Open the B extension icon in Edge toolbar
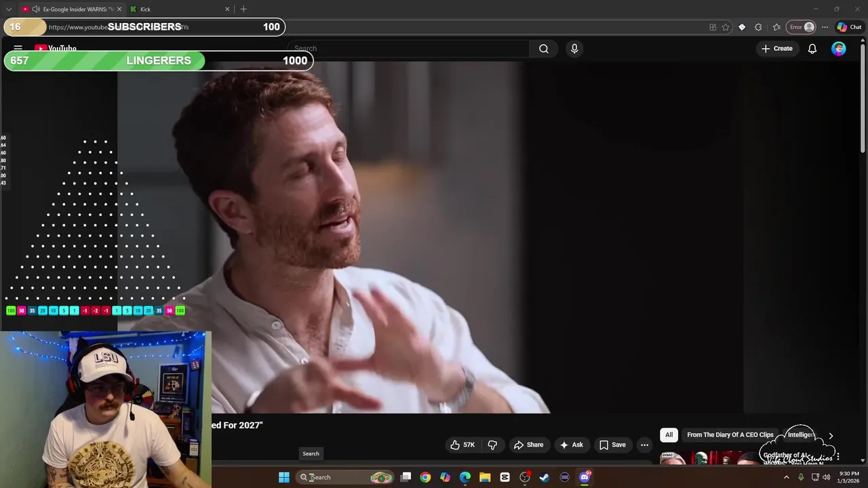The height and width of the screenshot is (488, 868). [742, 27]
